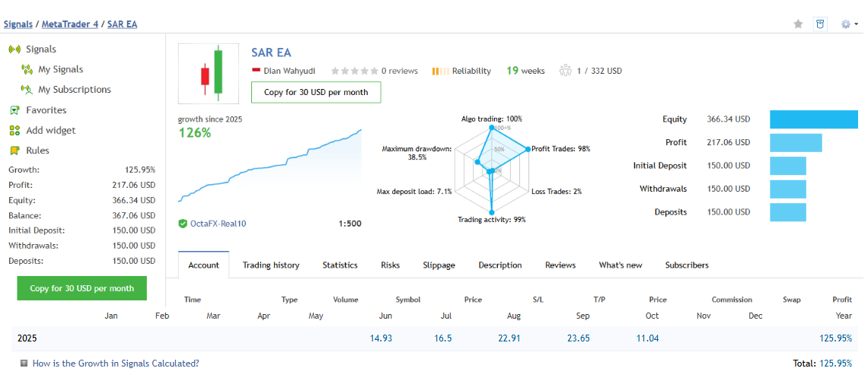Click the star favorite icon at top right
Viewport: 868px width, 381px height.
point(798,24)
